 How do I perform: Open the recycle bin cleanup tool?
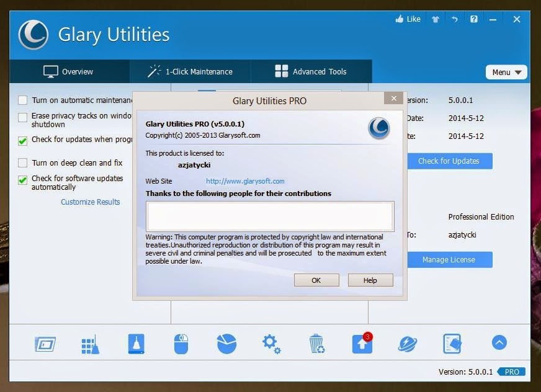(316, 344)
